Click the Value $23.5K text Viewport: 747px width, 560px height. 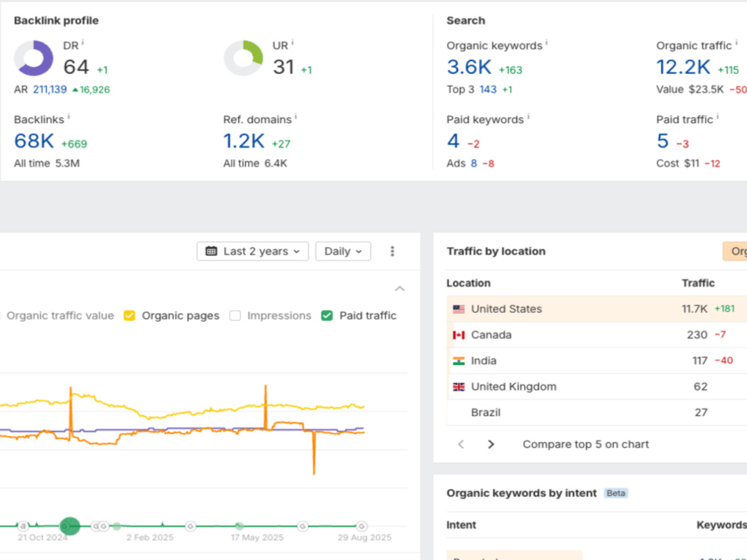(x=689, y=90)
